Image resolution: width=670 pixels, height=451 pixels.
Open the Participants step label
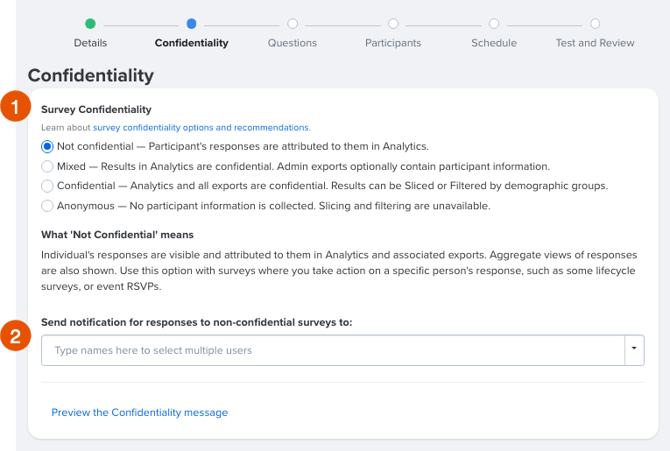coord(393,43)
